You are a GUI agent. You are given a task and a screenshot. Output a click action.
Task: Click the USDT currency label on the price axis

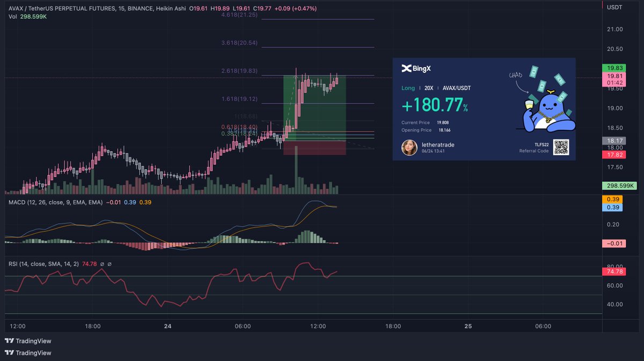(x=615, y=8)
